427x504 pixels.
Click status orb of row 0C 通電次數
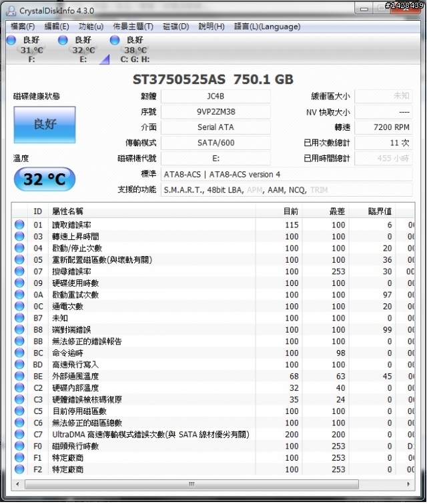point(19,306)
